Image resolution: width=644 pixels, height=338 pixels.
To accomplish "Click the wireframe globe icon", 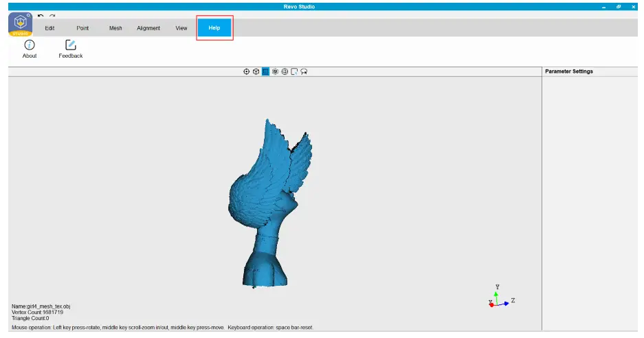I will pyautogui.click(x=285, y=71).
